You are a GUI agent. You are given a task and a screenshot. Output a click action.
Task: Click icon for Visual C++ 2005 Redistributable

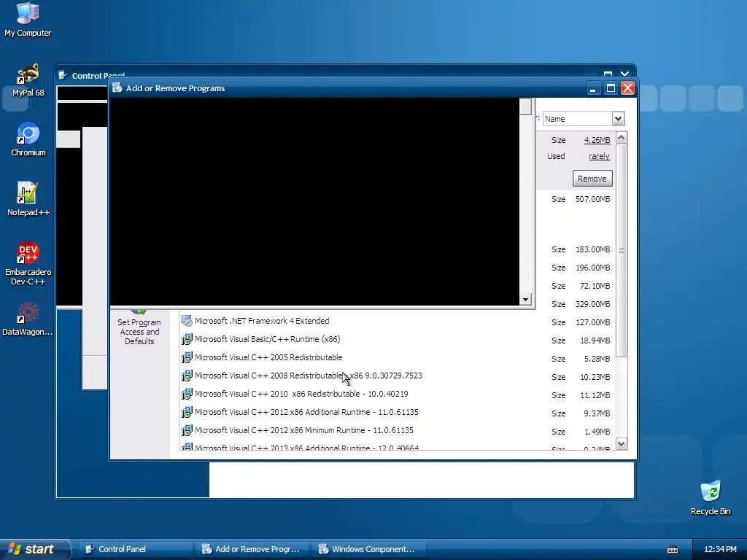tap(187, 357)
